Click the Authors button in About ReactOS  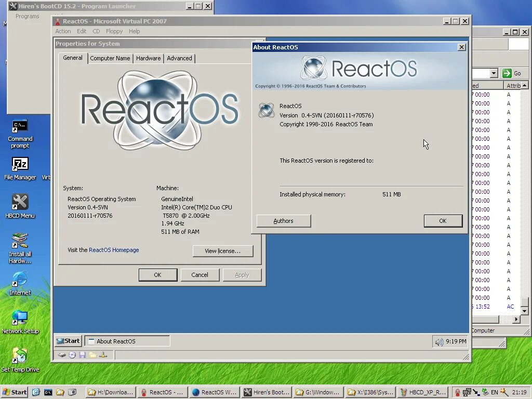(283, 221)
